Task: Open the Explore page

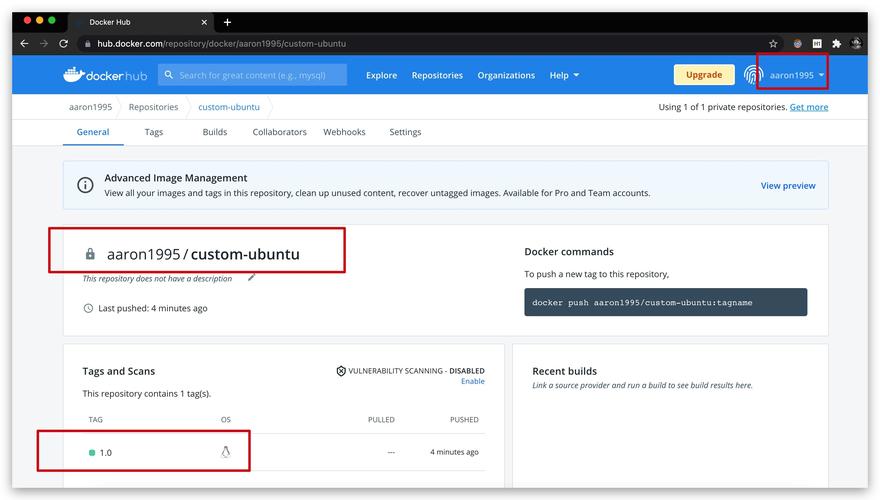Action: click(382, 75)
